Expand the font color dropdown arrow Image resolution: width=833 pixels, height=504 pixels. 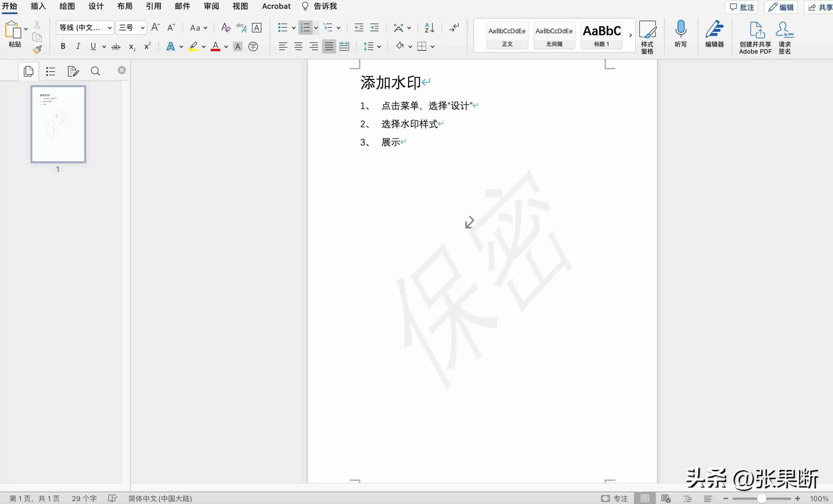coord(226,47)
